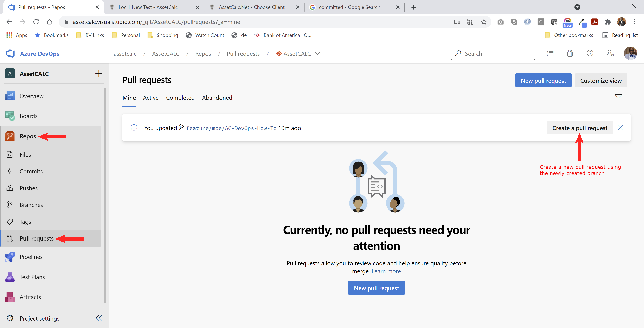Click the Search input field
Viewport: 644px width, 328px height.
point(493,53)
